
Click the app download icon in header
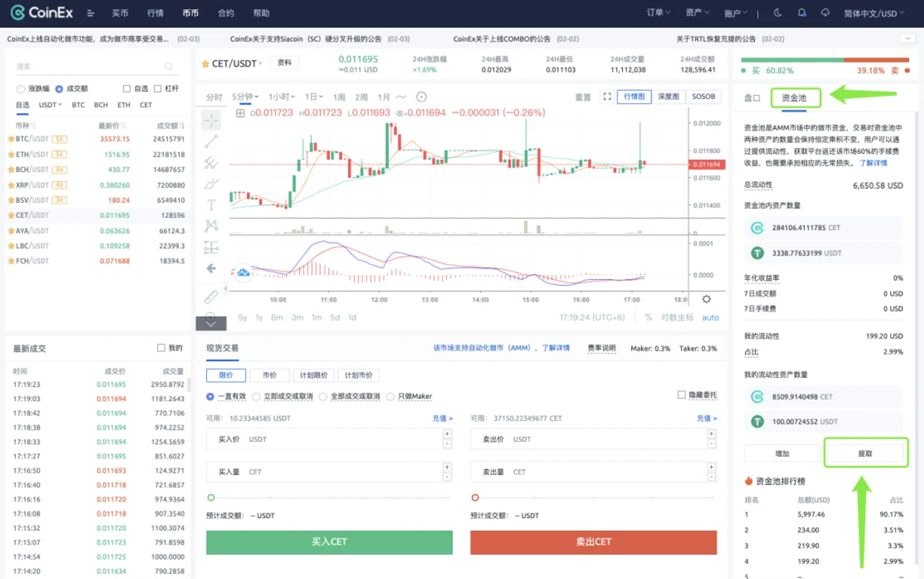coord(825,13)
